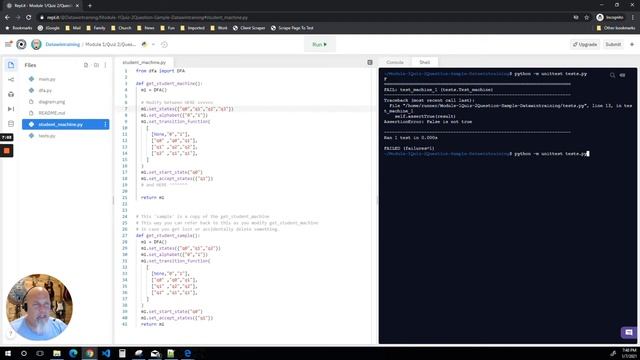Open the Datawiretraining profile link
The height and width of the screenshot is (360, 640).
pos(62,44)
